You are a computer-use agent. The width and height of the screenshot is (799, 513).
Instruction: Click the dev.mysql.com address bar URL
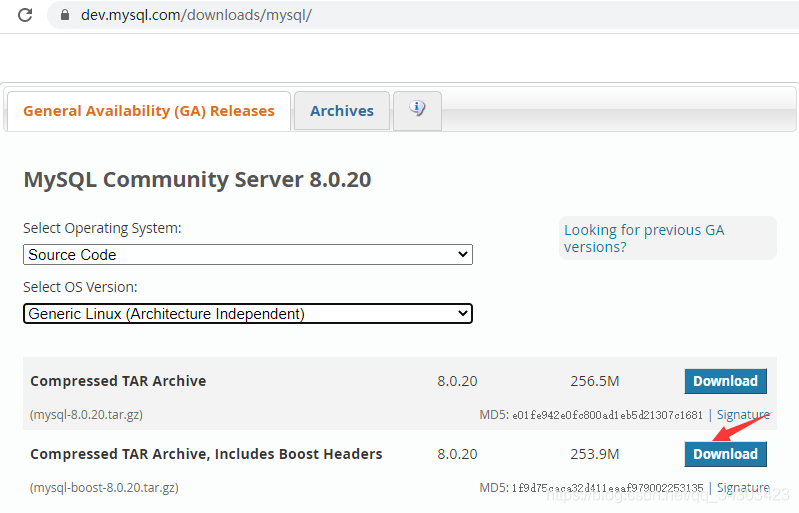(196, 15)
